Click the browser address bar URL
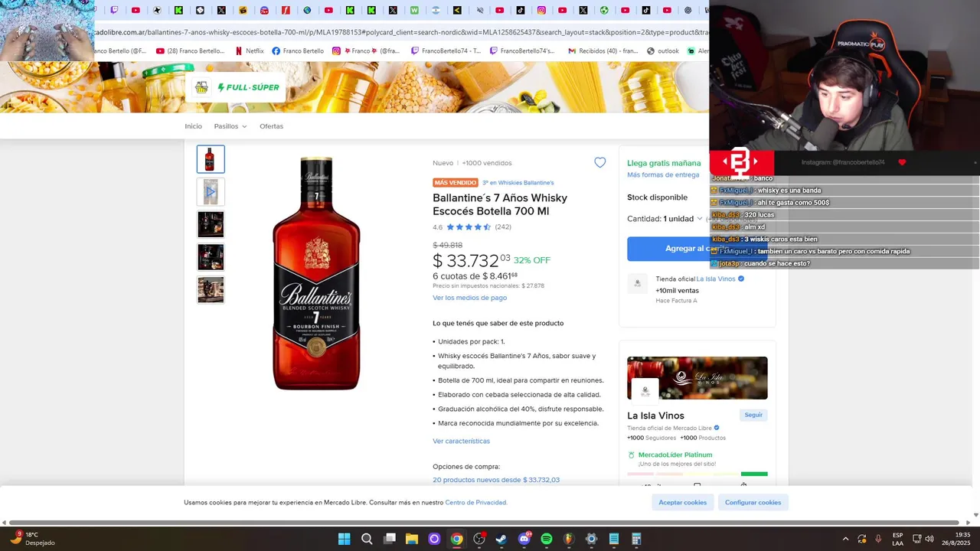This screenshot has height=551, width=980. (x=402, y=32)
